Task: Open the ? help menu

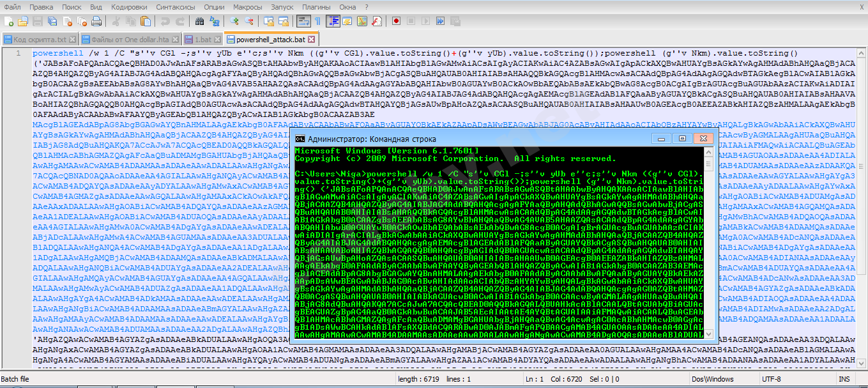Action: pyautogui.click(x=366, y=6)
